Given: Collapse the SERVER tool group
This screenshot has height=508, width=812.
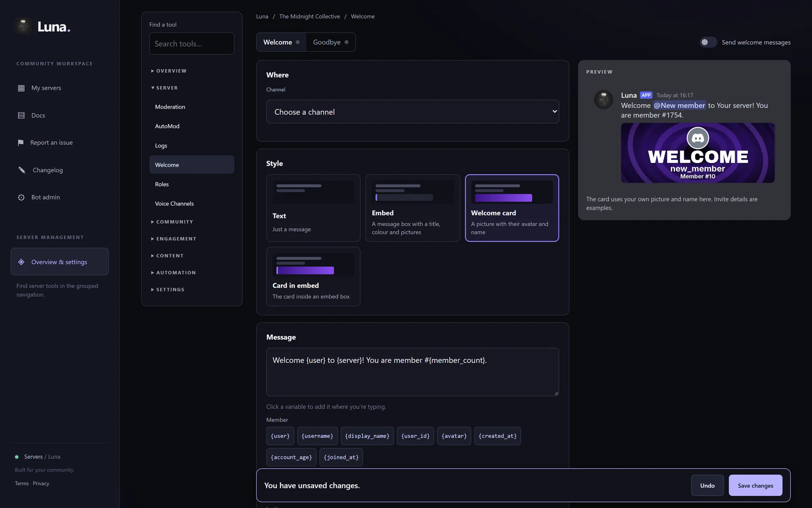Looking at the screenshot, I should pyautogui.click(x=165, y=88).
